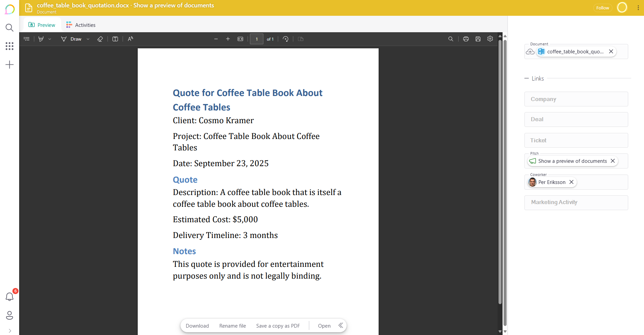
Task: Click the Company link field
Action: (x=576, y=99)
